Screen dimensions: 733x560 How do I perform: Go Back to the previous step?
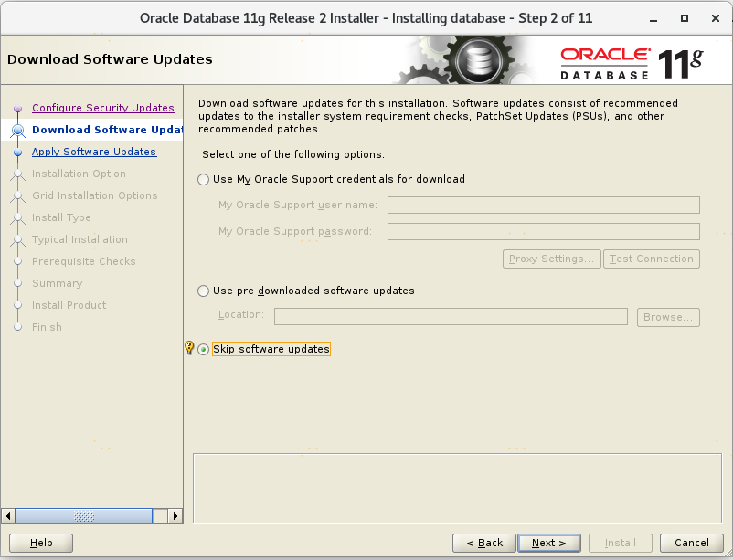point(483,543)
